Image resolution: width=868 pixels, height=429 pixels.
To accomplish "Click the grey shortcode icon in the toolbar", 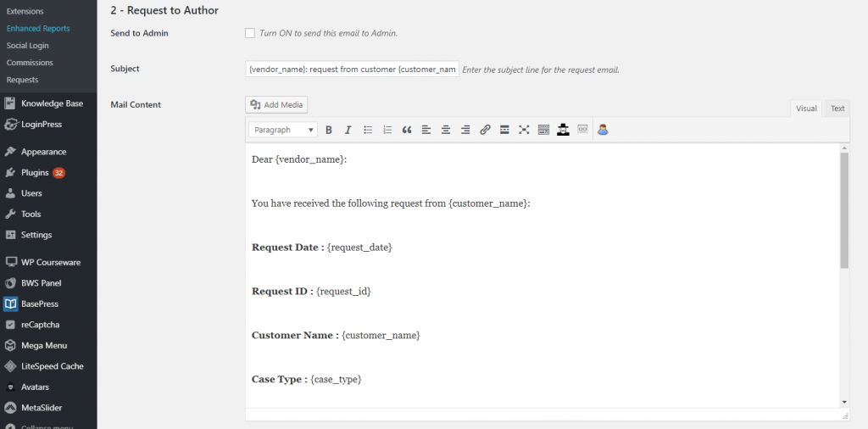I will click(582, 130).
